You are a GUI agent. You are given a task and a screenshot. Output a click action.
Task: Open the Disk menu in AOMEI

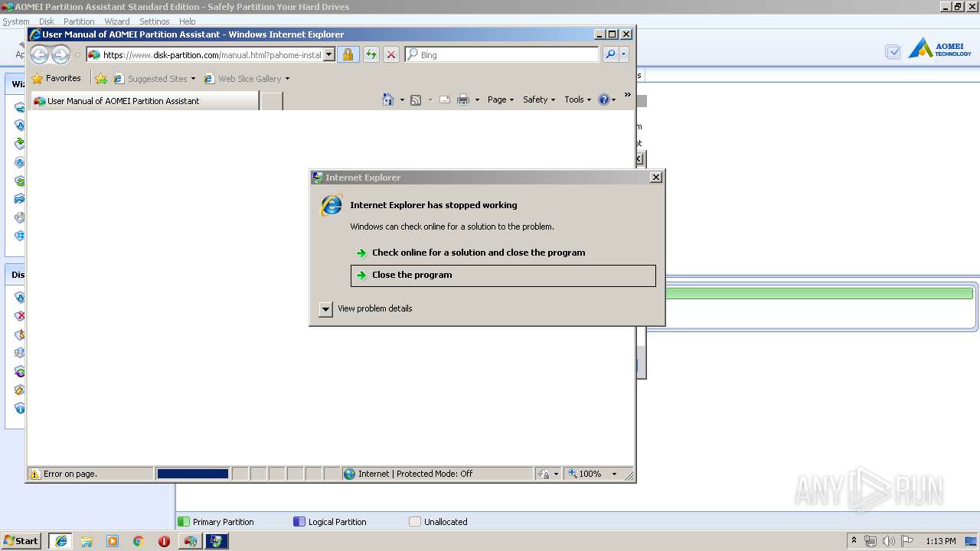coord(47,21)
